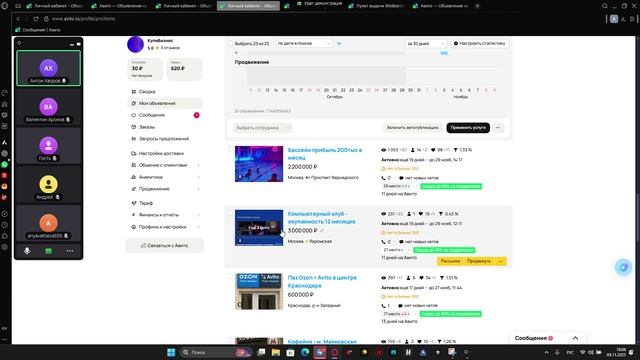Open the за 30 дней period dropdown

click(425, 43)
